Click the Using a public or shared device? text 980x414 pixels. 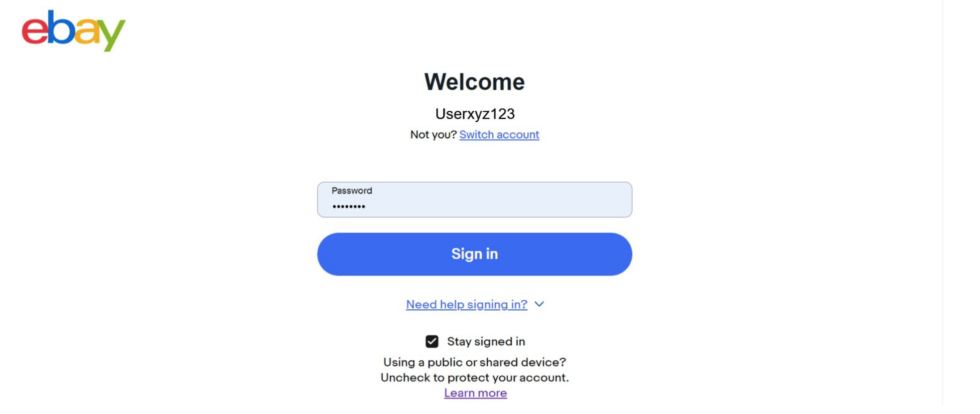[474, 362]
